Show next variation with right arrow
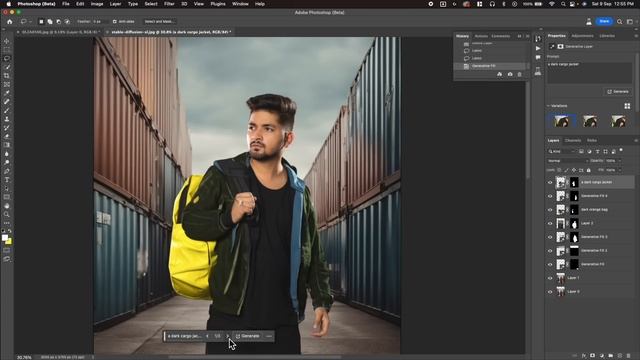The image size is (640, 360). [227, 336]
